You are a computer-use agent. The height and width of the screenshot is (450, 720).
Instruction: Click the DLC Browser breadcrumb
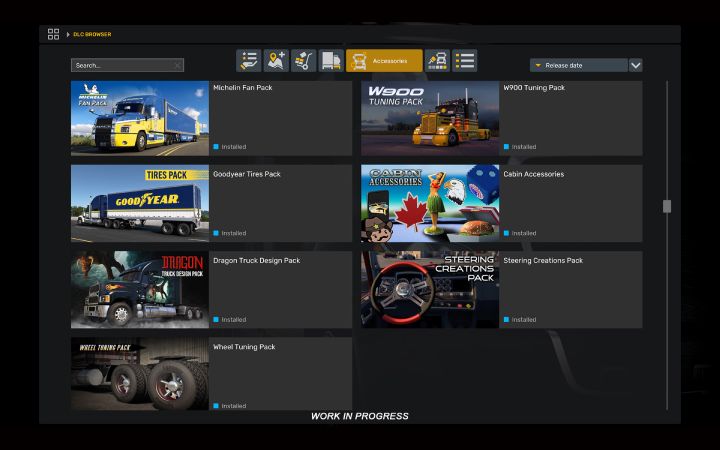coord(92,34)
